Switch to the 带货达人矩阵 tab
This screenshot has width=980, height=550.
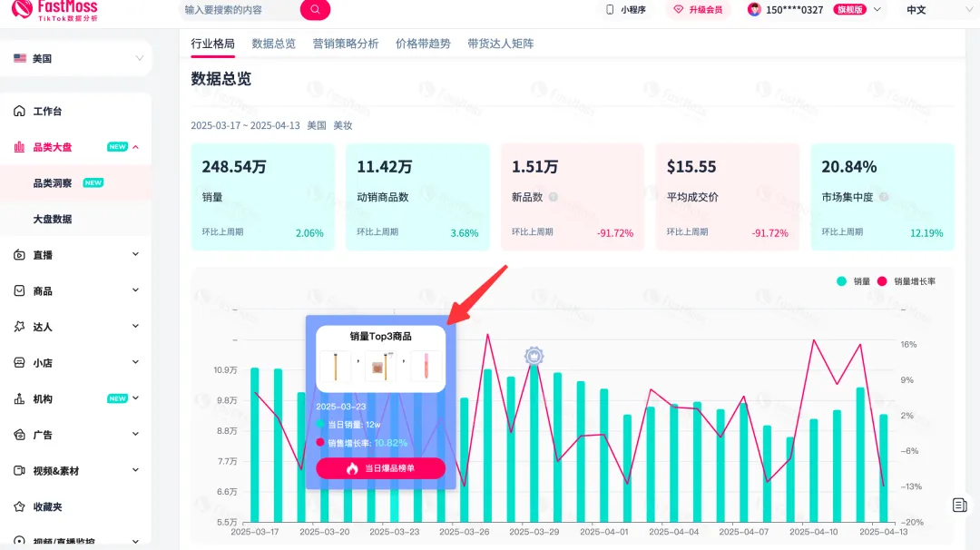[501, 44]
